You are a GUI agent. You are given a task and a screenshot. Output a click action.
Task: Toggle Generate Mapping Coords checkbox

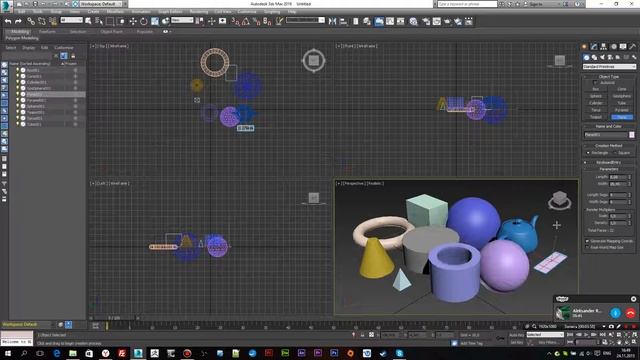(587, 241)
